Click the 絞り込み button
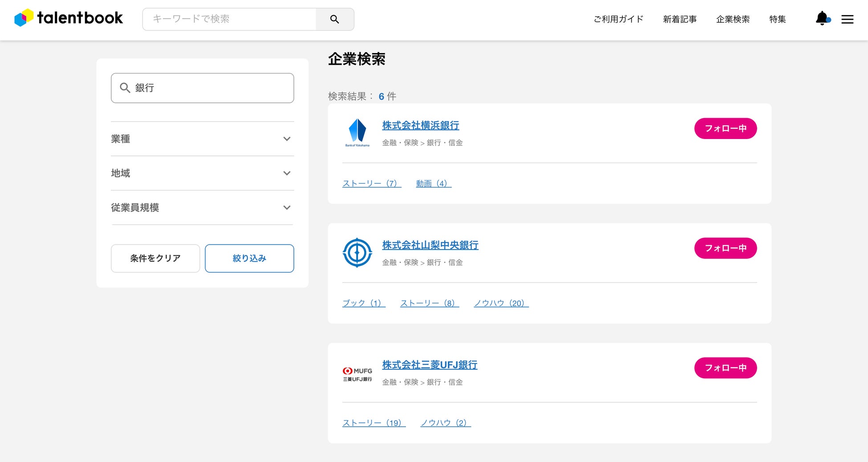868x462 pixels. point(249,258)
